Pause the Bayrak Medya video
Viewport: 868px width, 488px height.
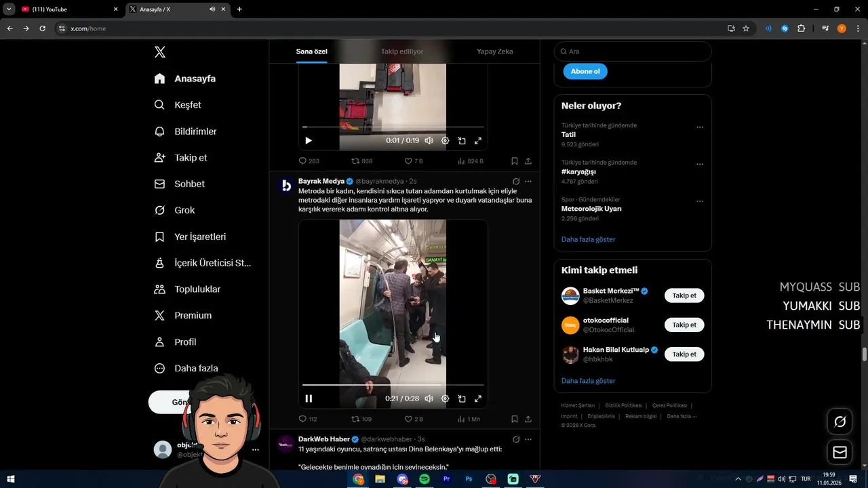coord(309,399)
